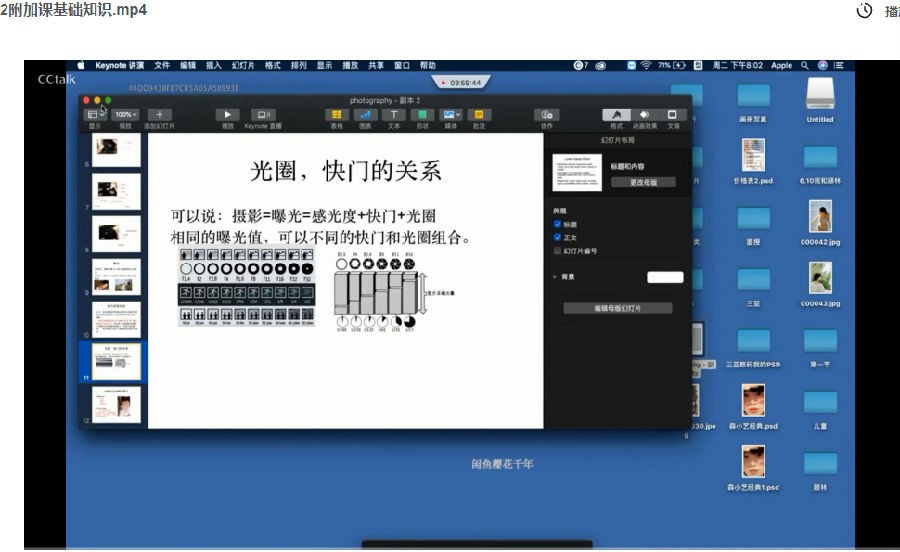Click the battery 71% indicator
Viewport: 900px width, 552px height.
(672, 65)
